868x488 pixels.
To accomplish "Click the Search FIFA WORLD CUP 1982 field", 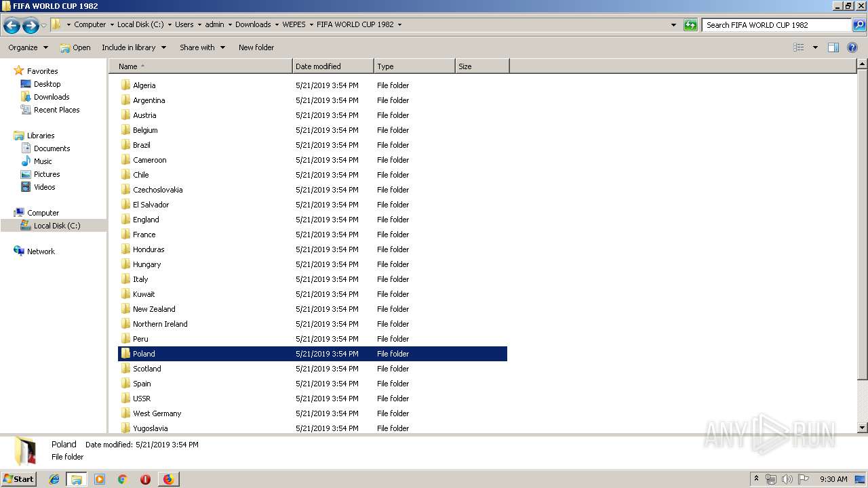I will (776, 25).
